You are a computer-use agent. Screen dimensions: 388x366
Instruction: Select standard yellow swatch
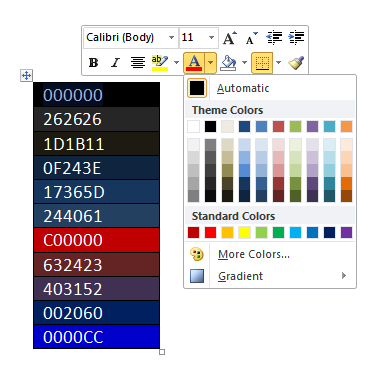click(x=245, y=232)
